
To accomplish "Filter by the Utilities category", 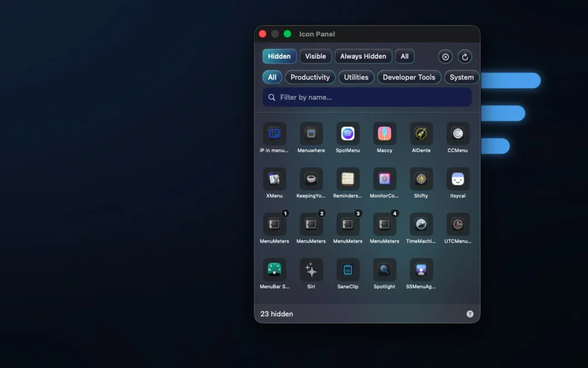I will [356, 77].
